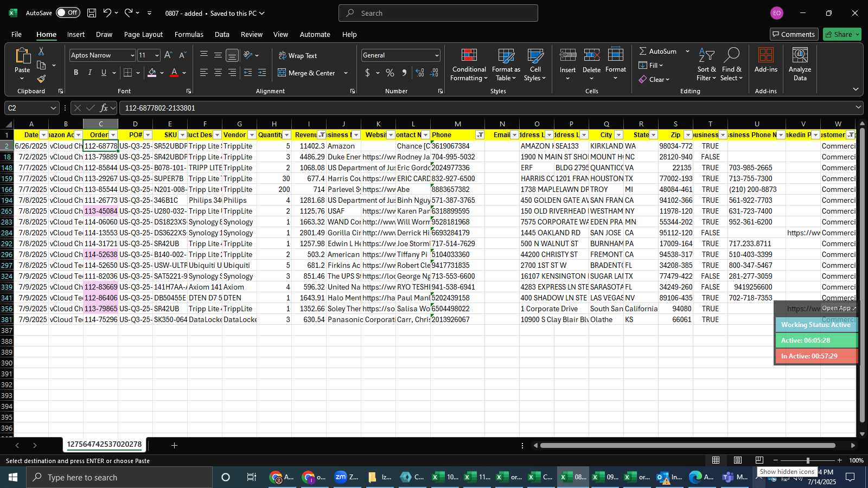Screen dimensions: 868x488
Task: Apply the red Font Color swatch
Action: click(x=174, y=73)
